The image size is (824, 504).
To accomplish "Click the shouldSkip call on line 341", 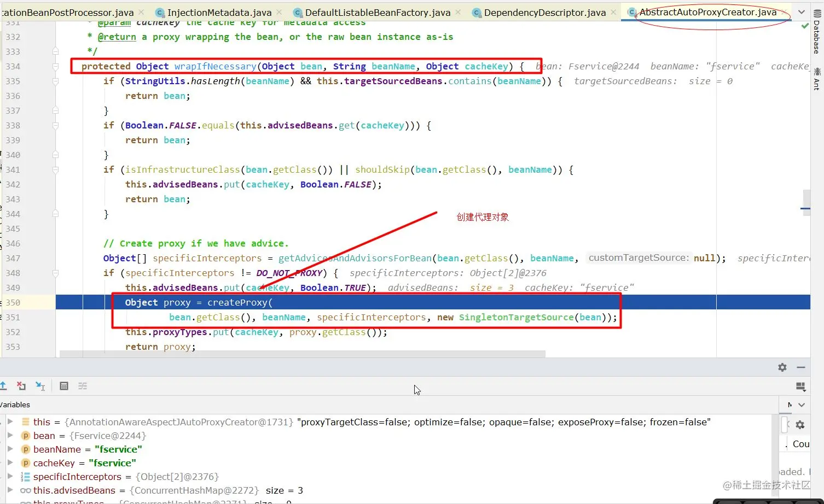I will pos(382,169).
